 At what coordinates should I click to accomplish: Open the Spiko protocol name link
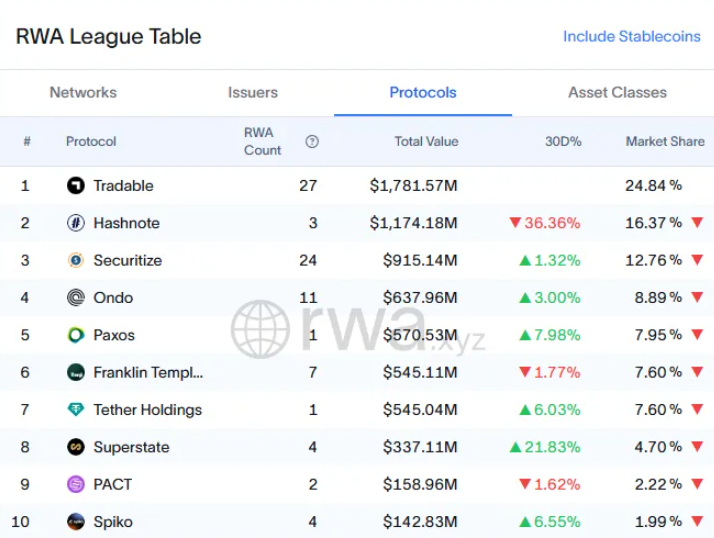coord(113,522)
